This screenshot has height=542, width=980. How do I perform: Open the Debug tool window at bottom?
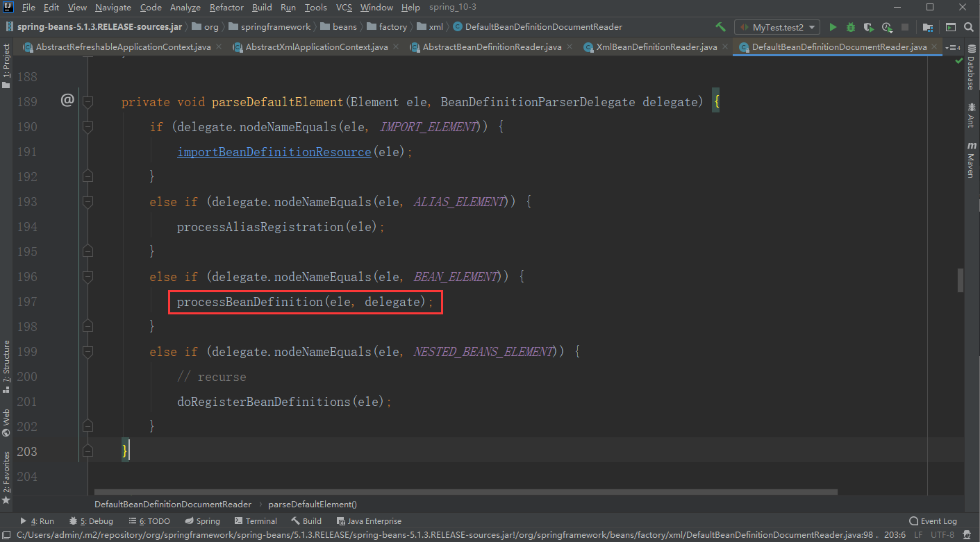point(91,521)
